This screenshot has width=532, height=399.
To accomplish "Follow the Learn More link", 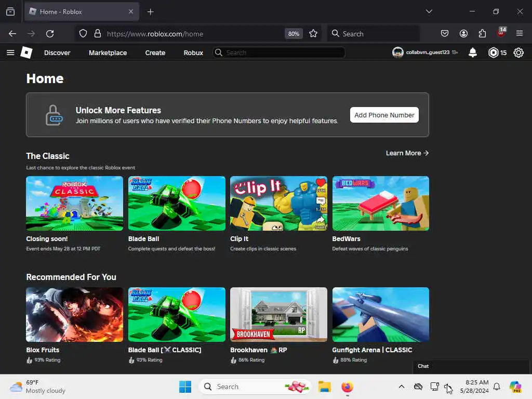I will coord(407,153).
